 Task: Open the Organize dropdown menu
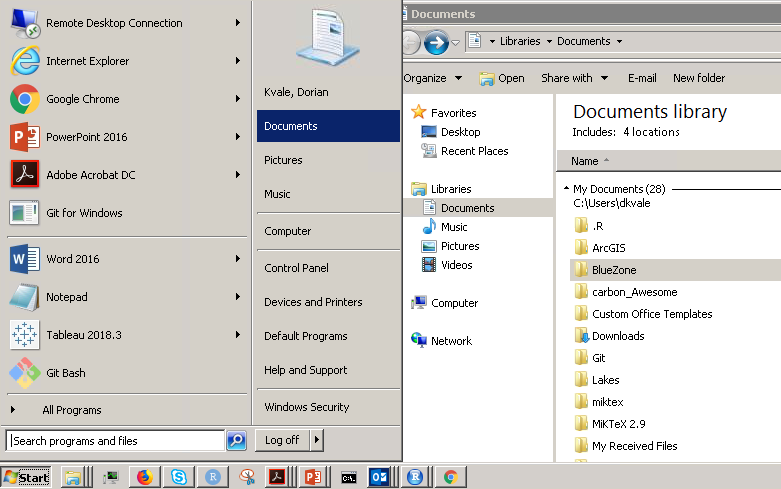432,78
